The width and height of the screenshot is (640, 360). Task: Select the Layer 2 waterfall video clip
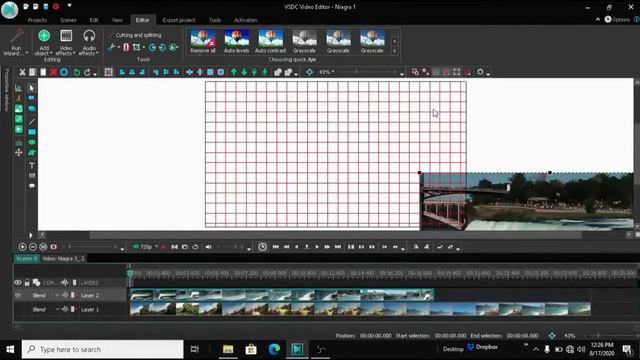pyautogui.click(x=282, y=295)
